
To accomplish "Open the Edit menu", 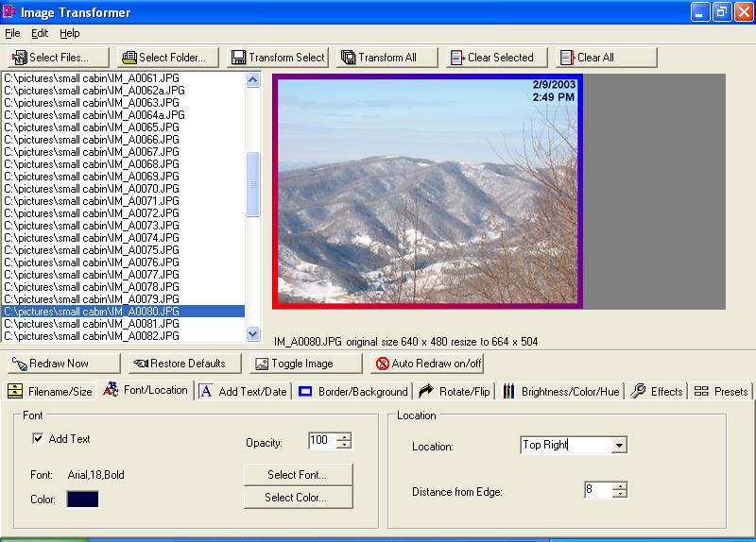I will tap(40, 33).
